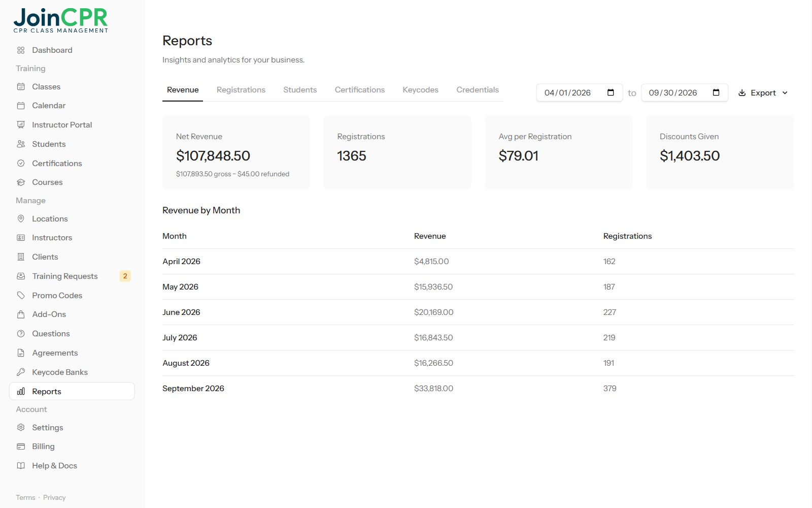
Task: Click the Help & Docs book icon
Action: pos(21,466)
